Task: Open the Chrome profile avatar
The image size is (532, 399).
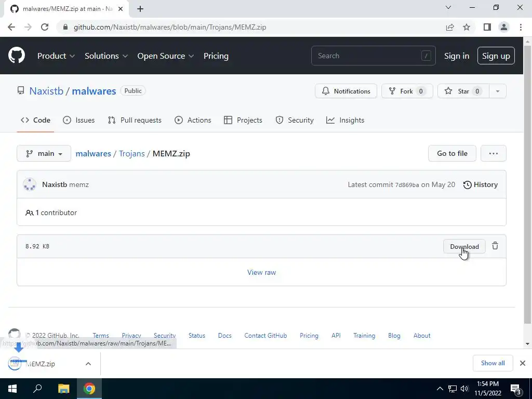Action: pos(504,27)
